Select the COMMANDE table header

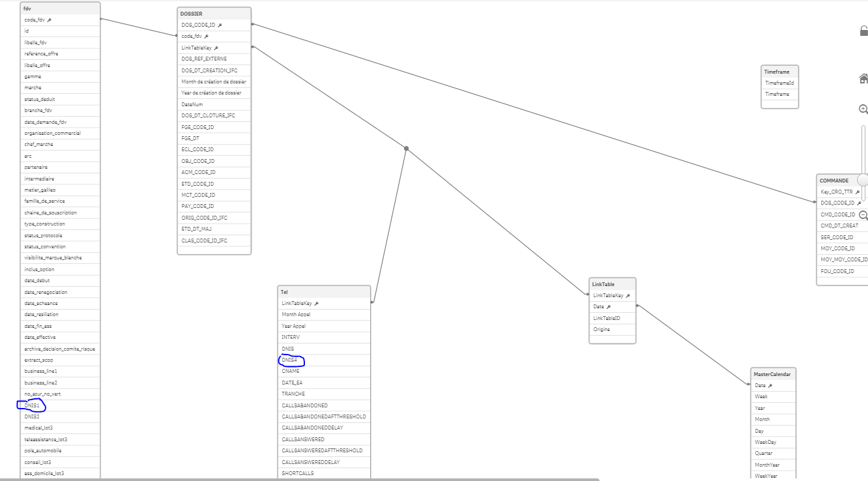842,180
